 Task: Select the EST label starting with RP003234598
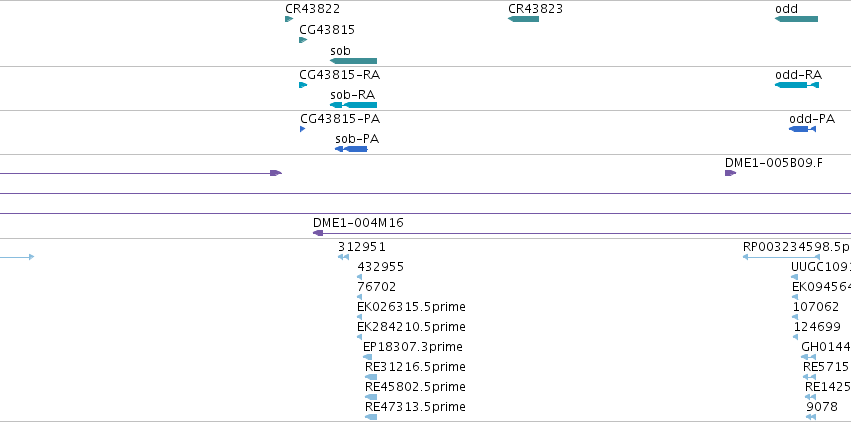[797, 247]
